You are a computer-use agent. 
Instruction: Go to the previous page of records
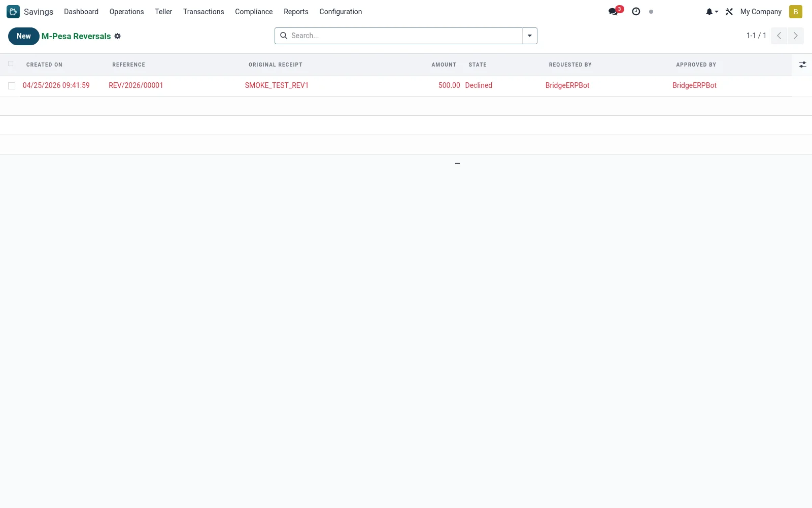point(779,36)
